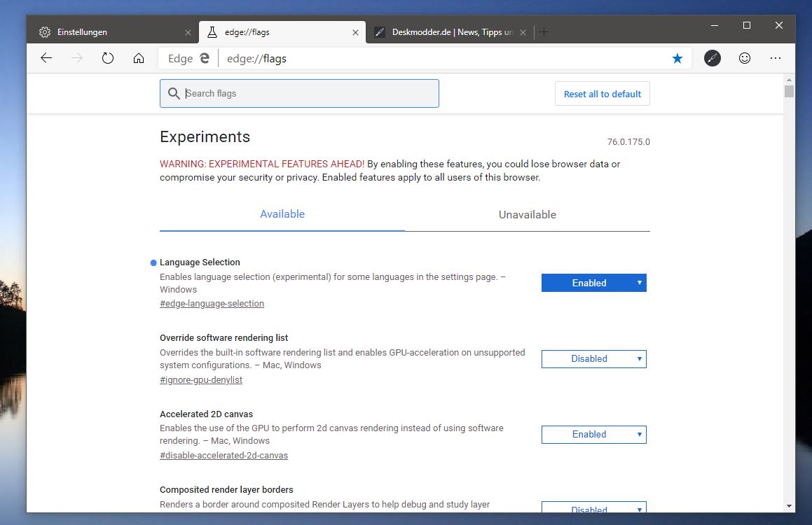Click the Language Selection flag title
Image resolution: width=812 pixels, height=525 pixels.
(x=200, y=262)
